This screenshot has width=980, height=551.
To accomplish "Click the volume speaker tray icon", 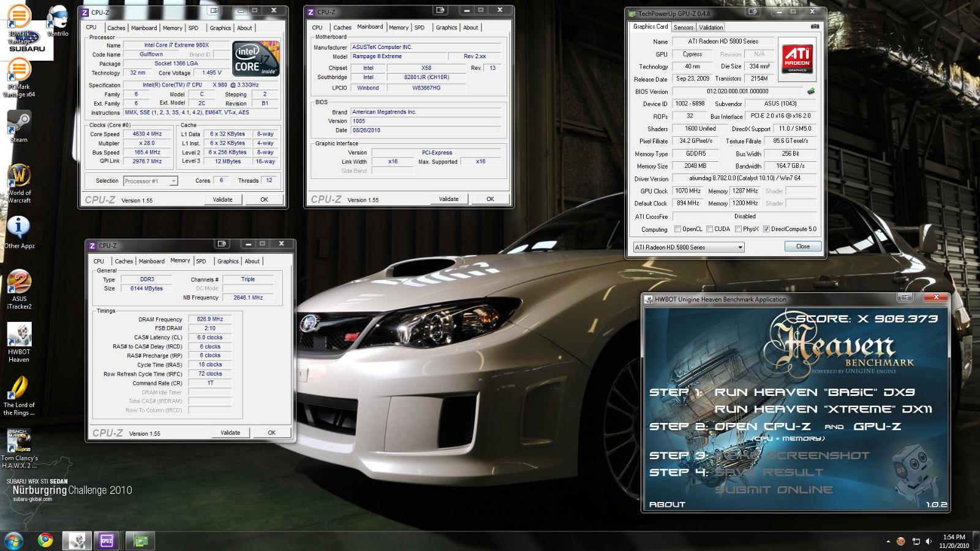I will point(929,542).
